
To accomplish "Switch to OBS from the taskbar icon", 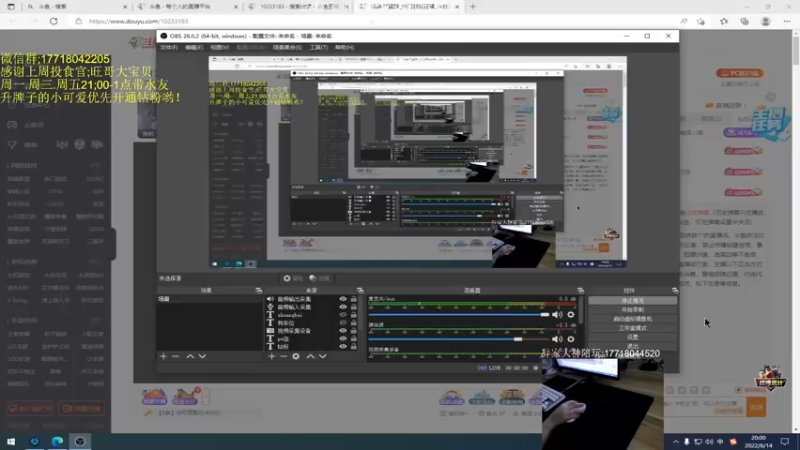I will pyautogui.click(x=80, y=441).
